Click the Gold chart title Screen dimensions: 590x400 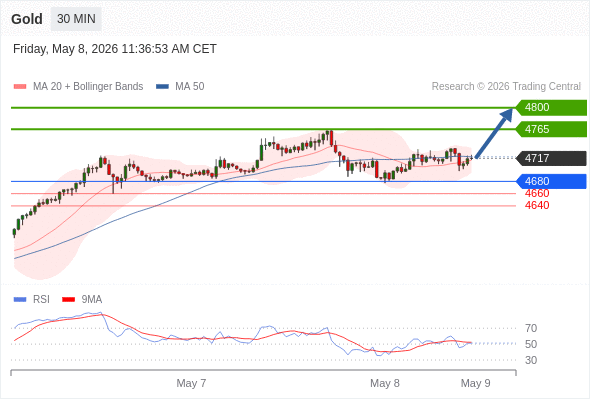27,19
